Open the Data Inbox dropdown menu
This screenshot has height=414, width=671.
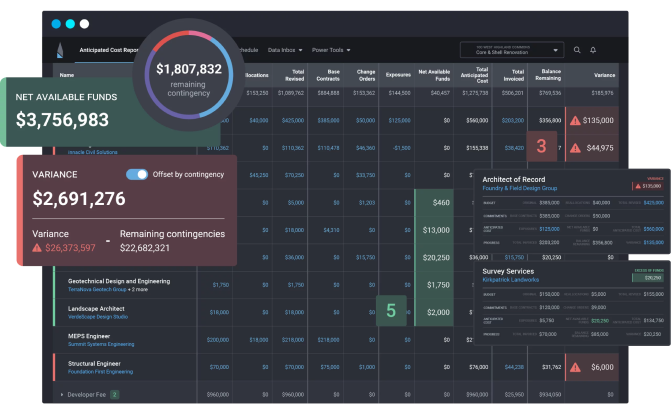pyautogui.click(x=286, y=49)
